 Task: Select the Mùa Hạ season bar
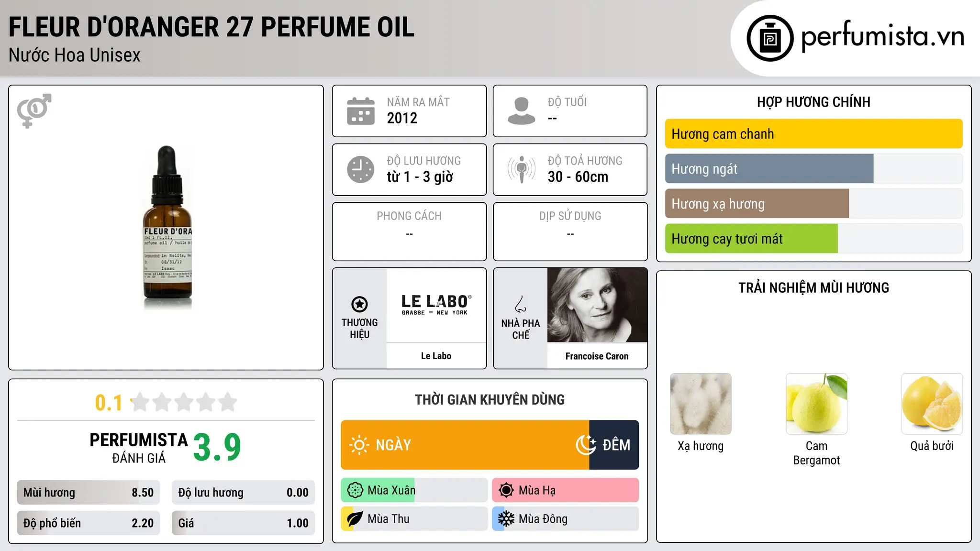click(x=565, y=490)
